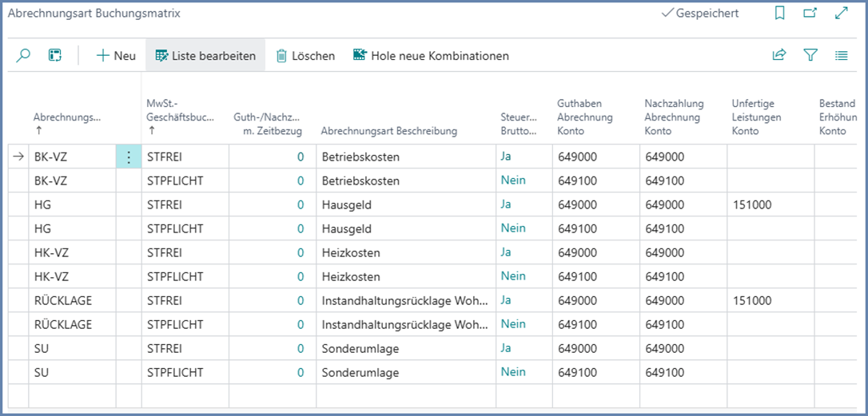Click Nein in Heizkosten STPFLICHT row

(513, 276)
